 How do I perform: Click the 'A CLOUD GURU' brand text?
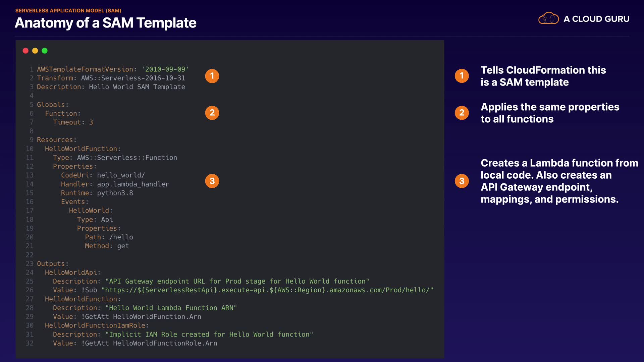coord(596,19)
